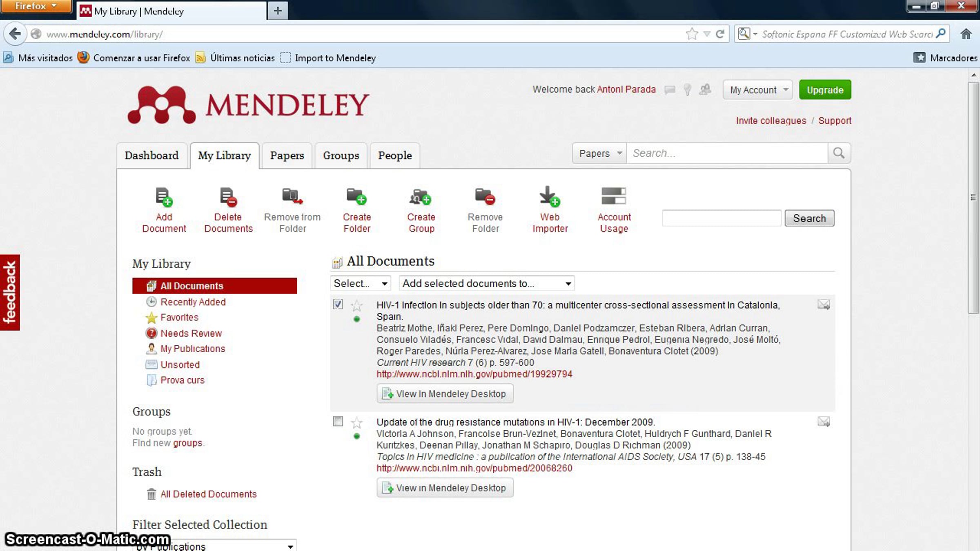Toggle the read-status dot of drug resistance paper
Screen dimensions: 980x551
point(357,436)
